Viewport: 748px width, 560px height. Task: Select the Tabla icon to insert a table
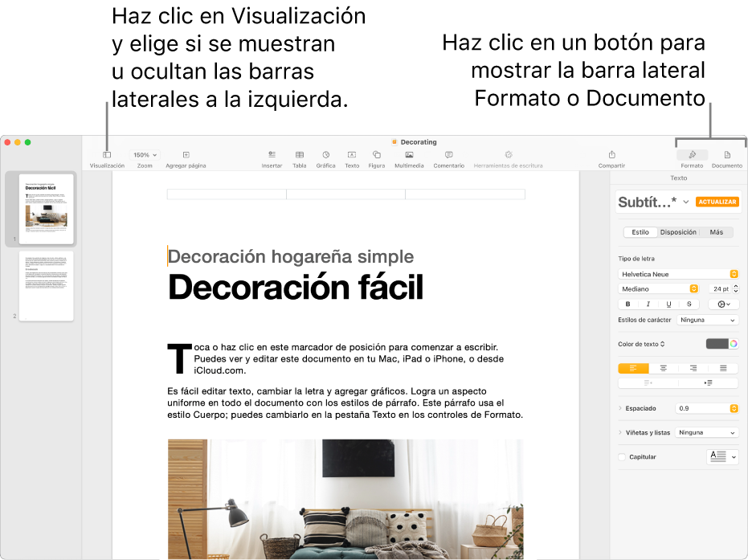click(x=299, y=154)
